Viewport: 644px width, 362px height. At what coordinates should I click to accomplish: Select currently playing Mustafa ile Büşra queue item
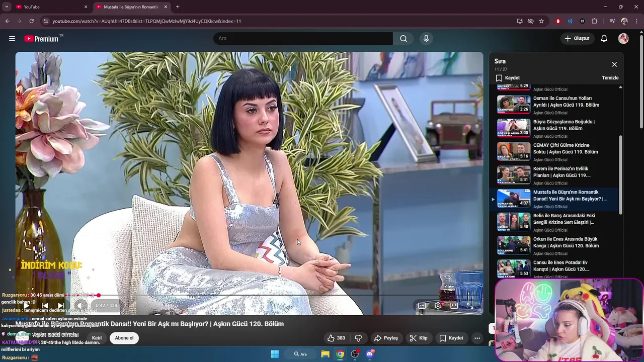(555, 199)
